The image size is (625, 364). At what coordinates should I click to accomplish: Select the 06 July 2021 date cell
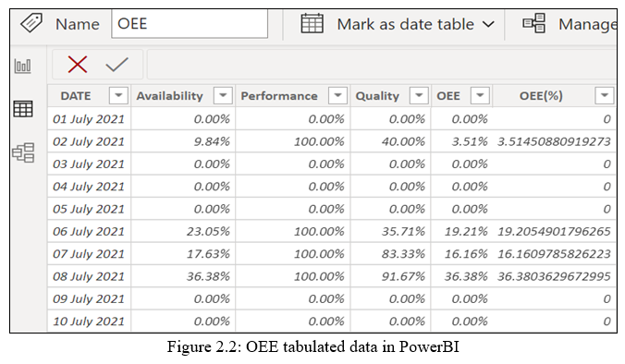point(89,231)
